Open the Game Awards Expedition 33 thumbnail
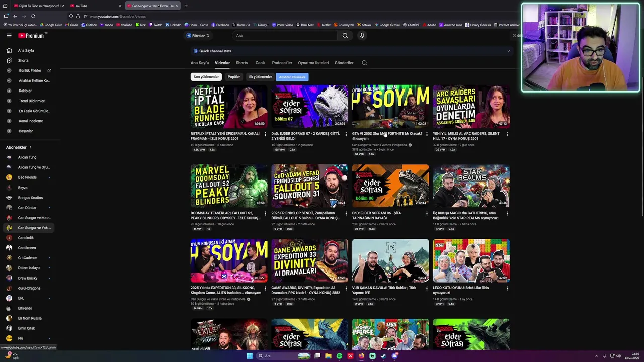This screenshot has width=644, height=362. click(x=309, y=260)
